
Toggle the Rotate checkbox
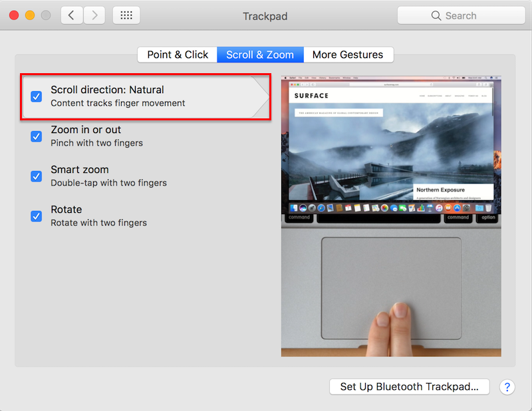37,216
